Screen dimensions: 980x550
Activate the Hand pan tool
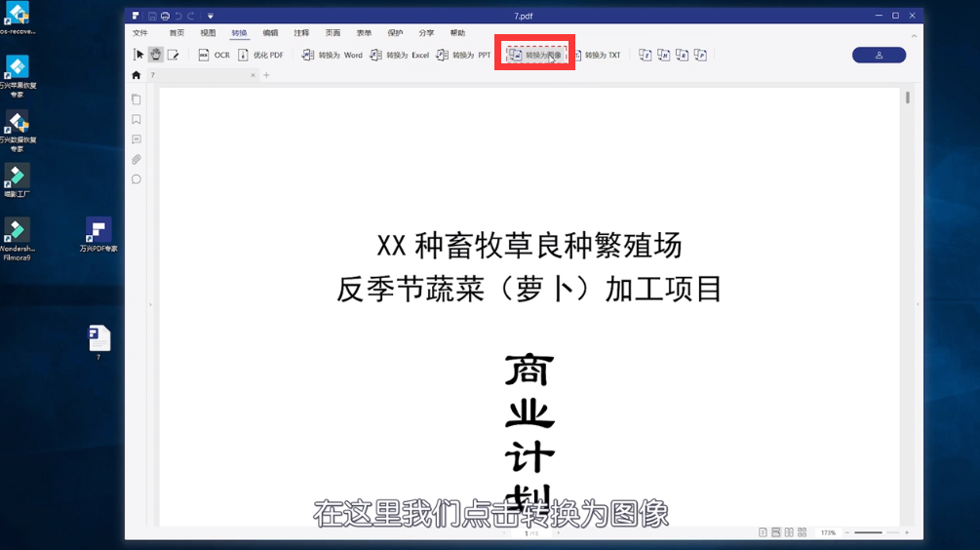pyautogui.click(x=156, y=55)
